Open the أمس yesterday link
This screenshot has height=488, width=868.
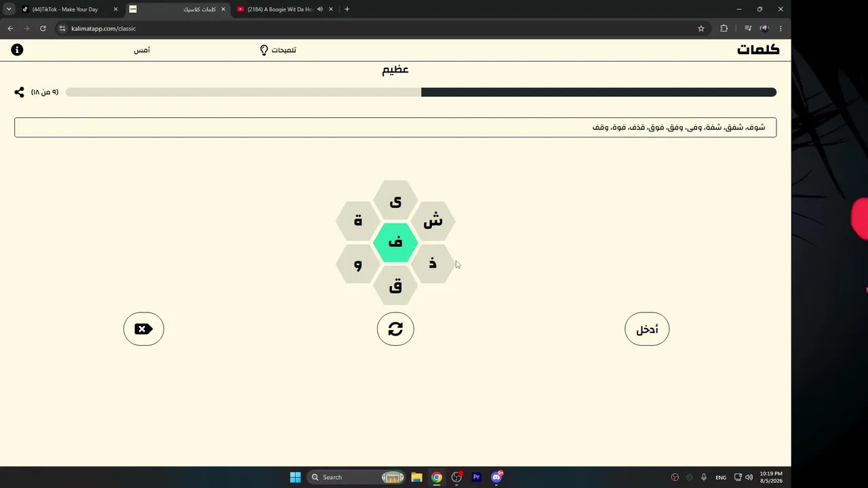(x=142, y=50)
